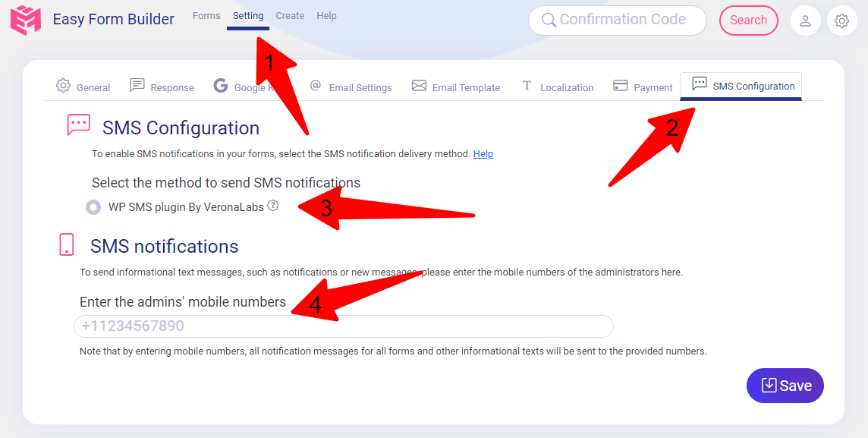
Task: Click the Localization T icon
Action: tap(525, 87)
